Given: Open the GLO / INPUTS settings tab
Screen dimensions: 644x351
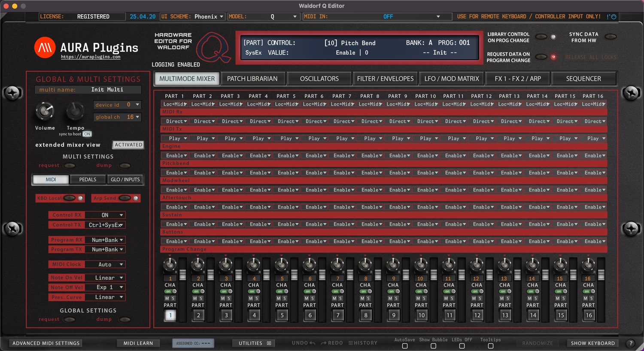Looking at the screenshot, I should [x=125, y=180].
